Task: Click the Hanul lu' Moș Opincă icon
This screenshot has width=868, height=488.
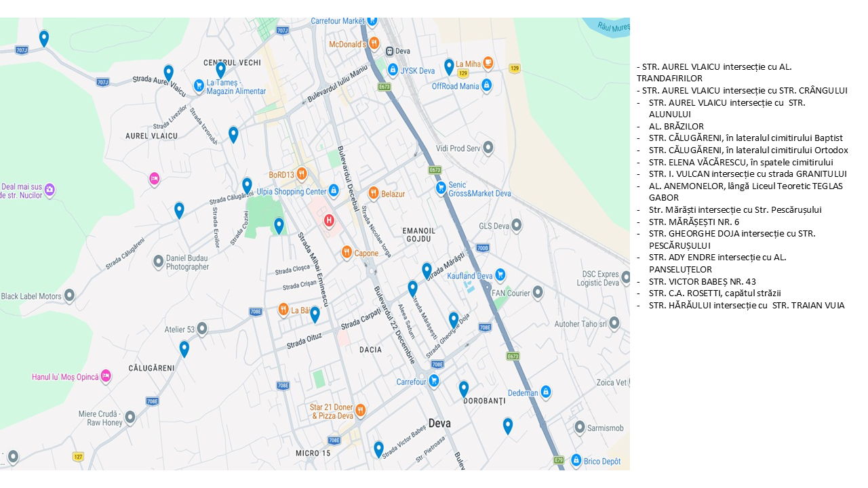Action: [106, 377]
